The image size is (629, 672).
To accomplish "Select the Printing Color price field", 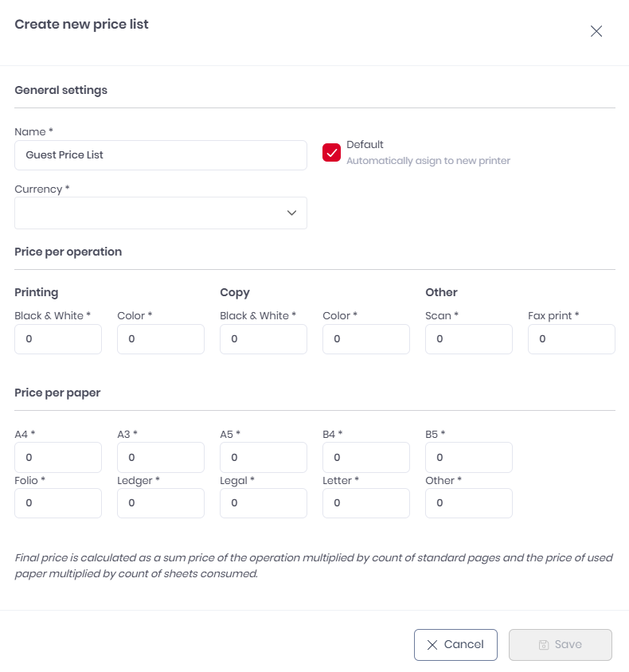I will [161, 339].
